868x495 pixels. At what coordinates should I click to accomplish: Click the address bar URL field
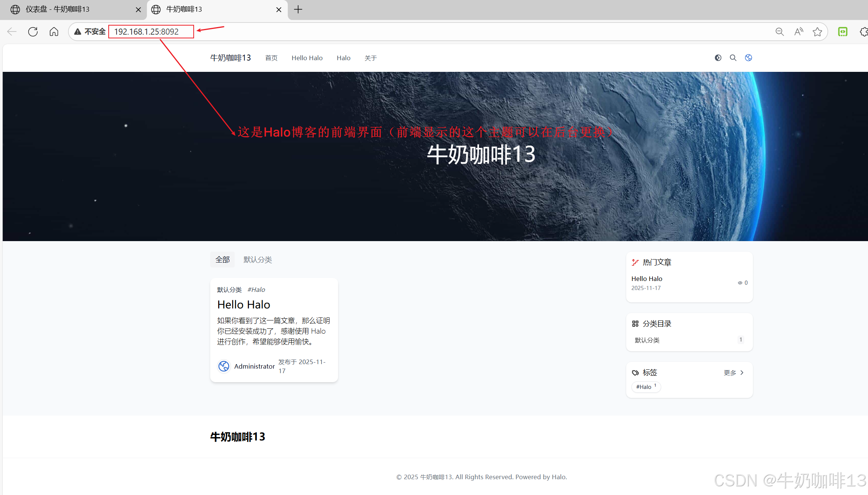(x=147, y=32)
